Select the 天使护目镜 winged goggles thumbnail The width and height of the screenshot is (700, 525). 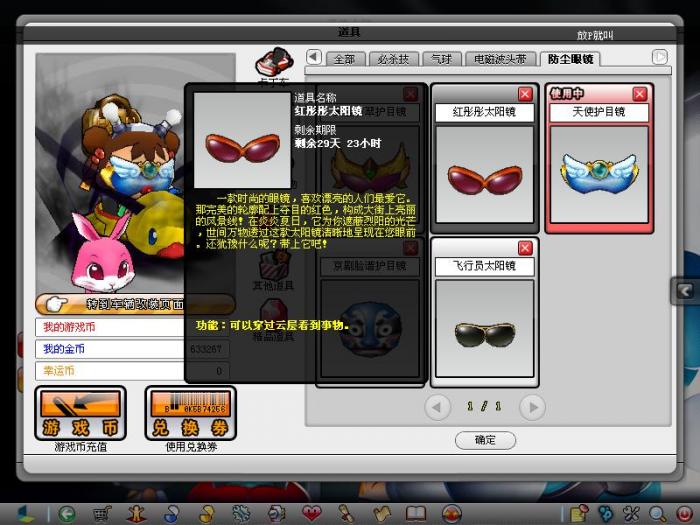[599, 175]
